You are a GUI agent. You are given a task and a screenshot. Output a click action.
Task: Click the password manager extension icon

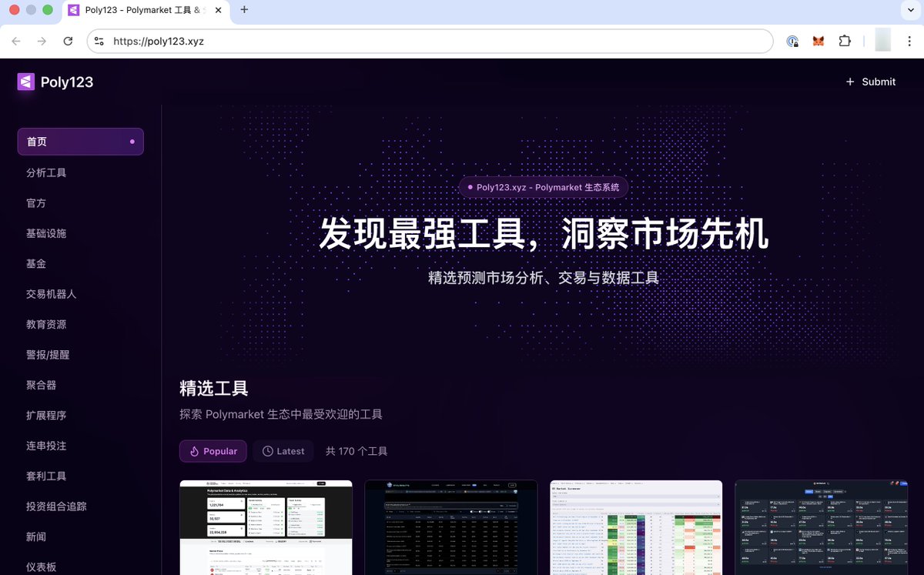pyautogui.click(x=792, y=42)
